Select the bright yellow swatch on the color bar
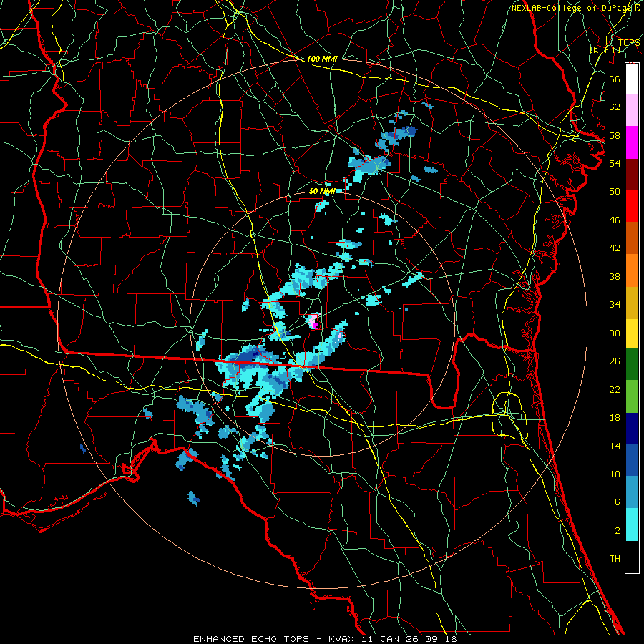The height and width of the screenshot is (644, 644). pyautogui.click(x=632, y=333)
